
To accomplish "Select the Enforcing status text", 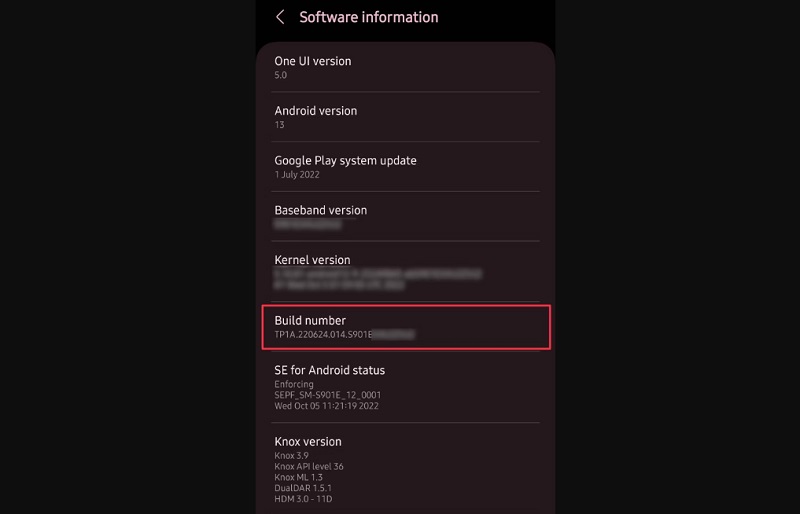I will tap(294, 384).
